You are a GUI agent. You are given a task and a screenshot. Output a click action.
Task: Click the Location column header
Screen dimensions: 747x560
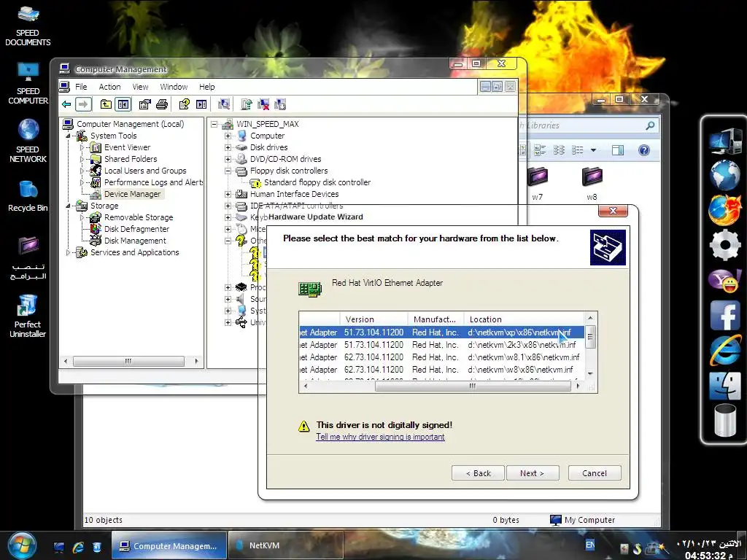tap(524, 319)
